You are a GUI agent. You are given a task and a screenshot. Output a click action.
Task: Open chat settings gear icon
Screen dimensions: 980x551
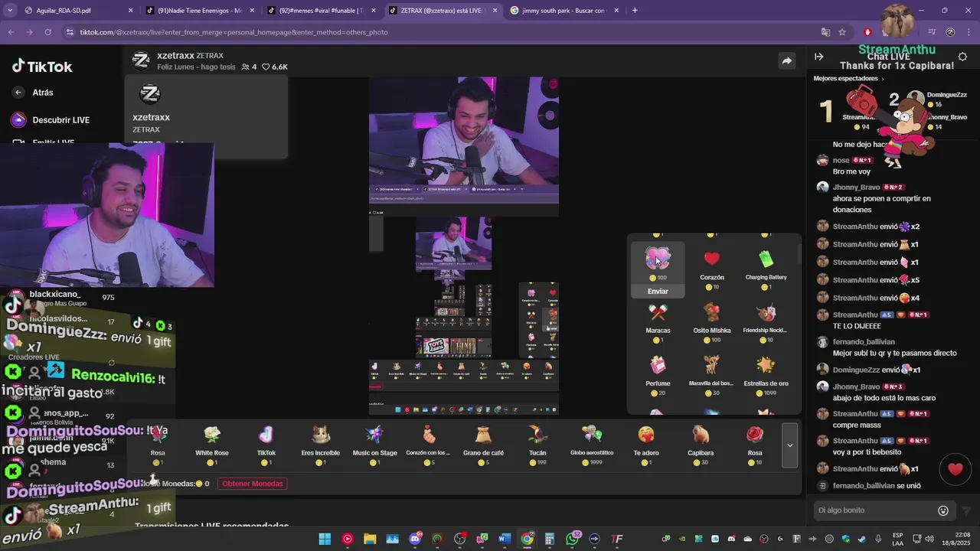pyautogui.click(x=962, y=57)
